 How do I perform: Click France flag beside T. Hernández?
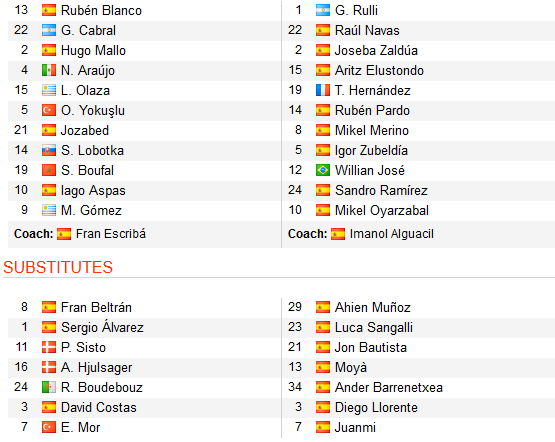[323, 90]
